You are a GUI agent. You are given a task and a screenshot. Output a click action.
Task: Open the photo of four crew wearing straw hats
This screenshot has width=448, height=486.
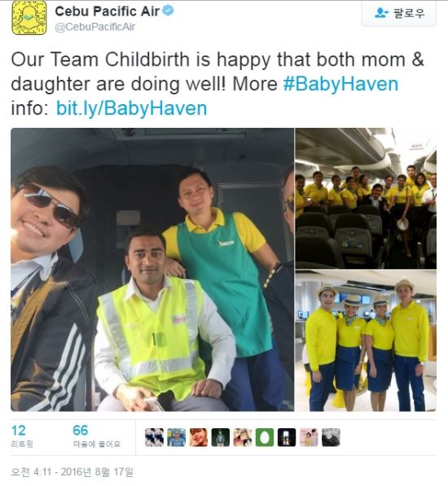366,341
